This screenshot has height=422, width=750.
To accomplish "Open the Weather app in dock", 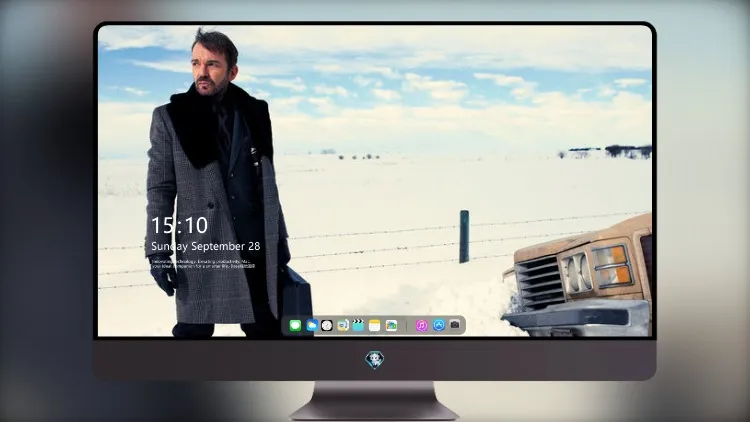I will pyautogui.click(x=311, y=326).
